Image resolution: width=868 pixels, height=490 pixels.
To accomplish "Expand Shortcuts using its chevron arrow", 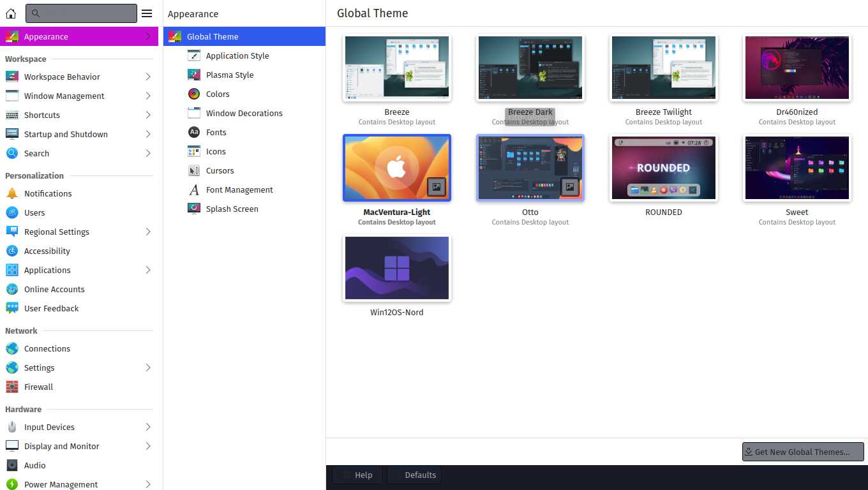I will 148,115.
